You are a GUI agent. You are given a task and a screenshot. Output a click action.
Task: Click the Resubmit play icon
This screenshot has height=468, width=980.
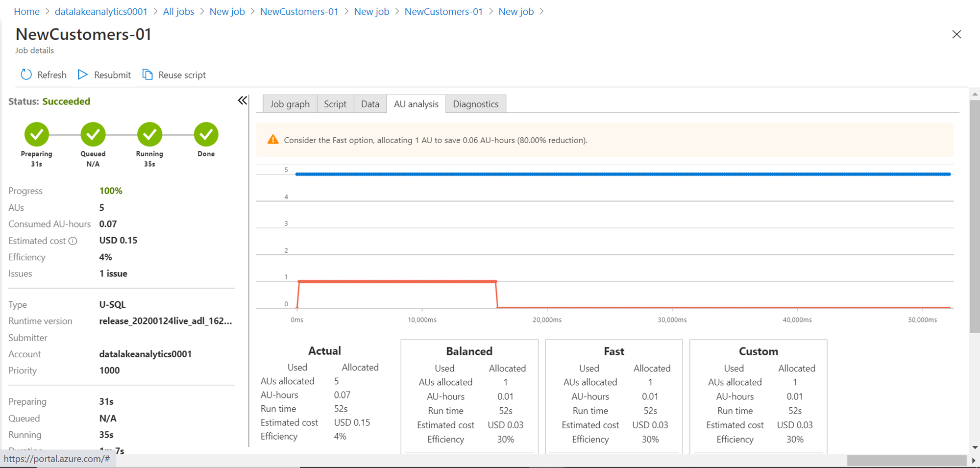pos(83,74)
